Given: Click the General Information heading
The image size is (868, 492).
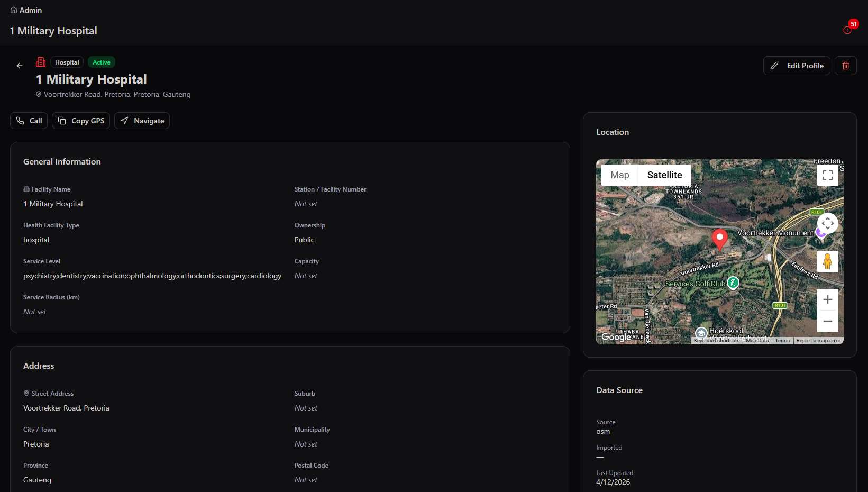Looking at the screenshot, I should click(62, 162).
